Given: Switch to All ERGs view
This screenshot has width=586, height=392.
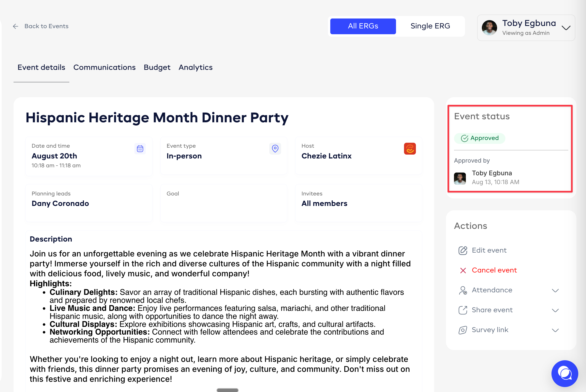Looking at the screenshot, I should 363,26.
